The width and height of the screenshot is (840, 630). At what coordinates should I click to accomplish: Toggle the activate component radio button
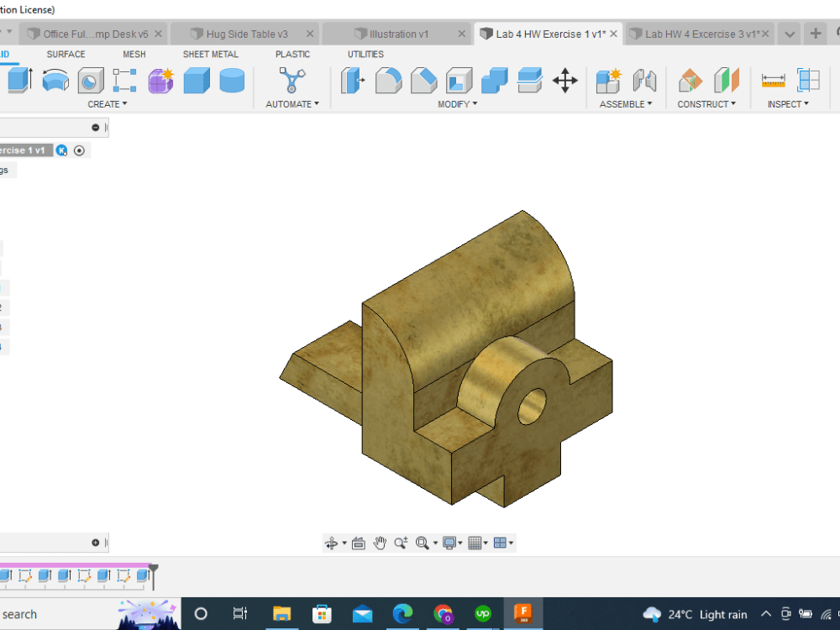click(79, 150)
